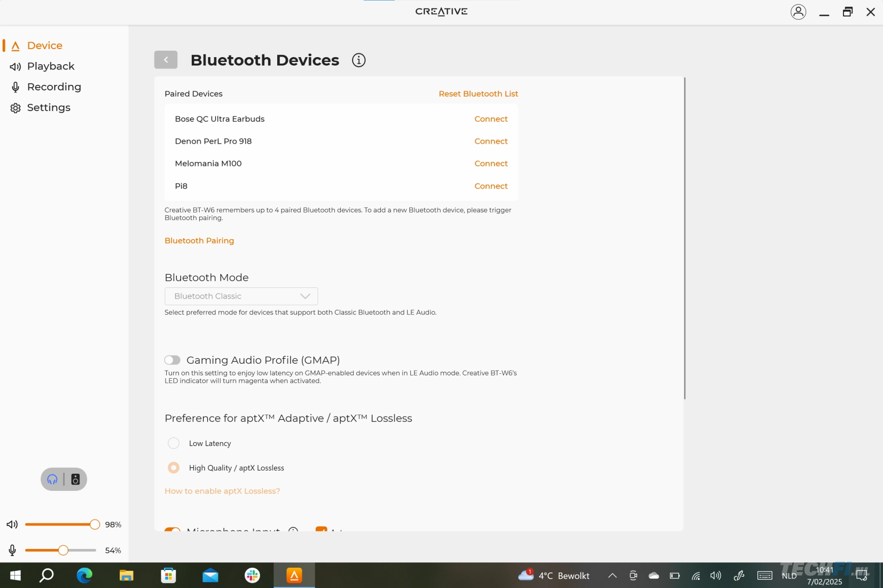Open How to enable aptX Lossless link
Screen dimensions: 883x588
point(222,491)
